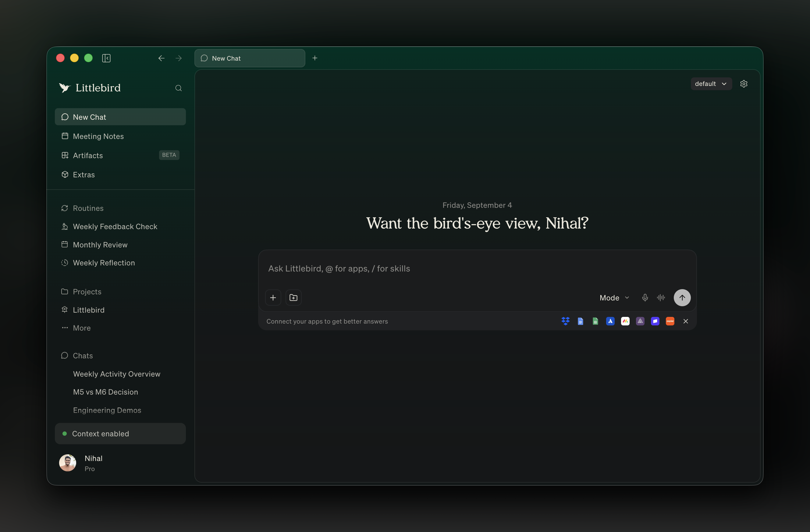This screenshot has height=532, width=810.
Task: Connect the Google Docs app
Action: 581,321
